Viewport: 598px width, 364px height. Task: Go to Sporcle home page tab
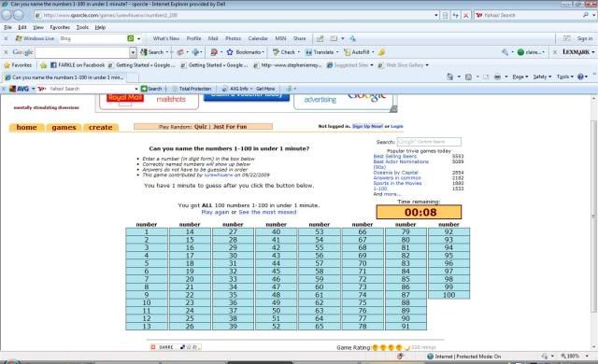point(27,128)
